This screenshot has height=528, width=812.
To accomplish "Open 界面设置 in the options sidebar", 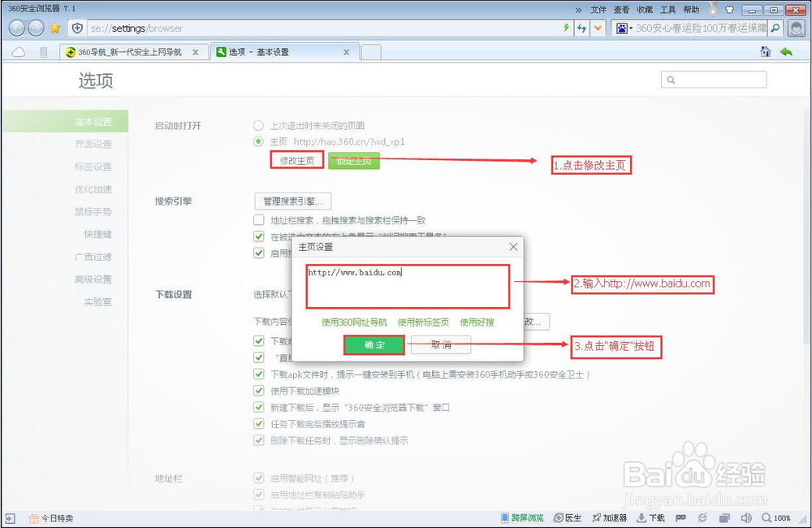I will (x=93, y=144).
